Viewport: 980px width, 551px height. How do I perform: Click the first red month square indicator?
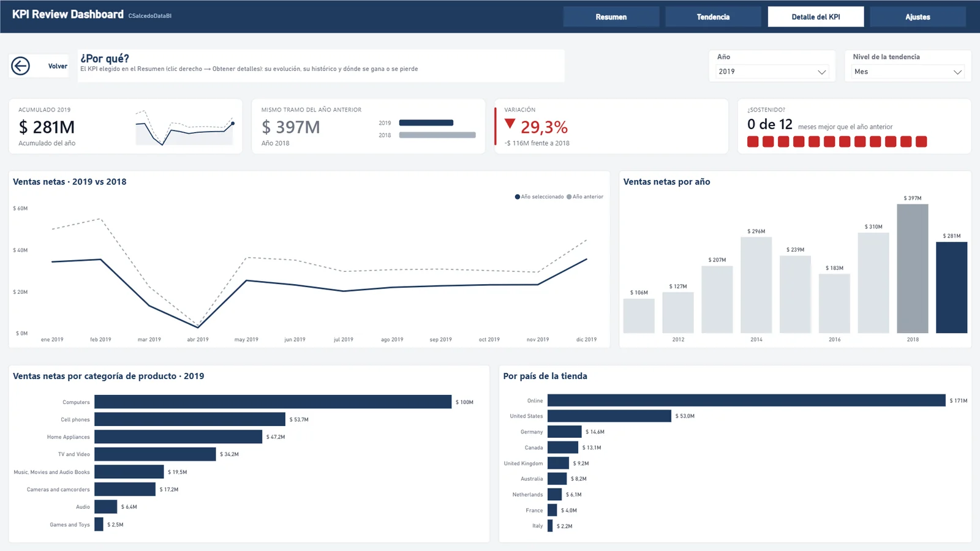pos(753,142)
